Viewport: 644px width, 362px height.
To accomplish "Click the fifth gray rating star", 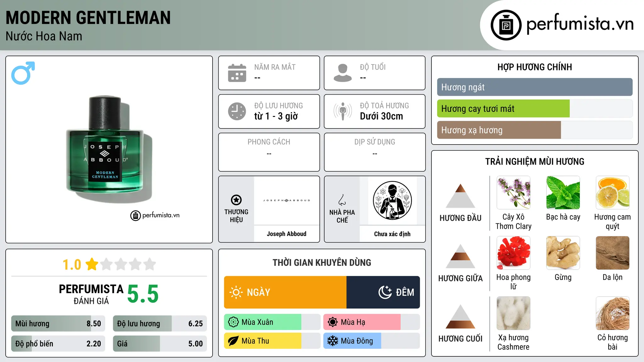I will pyautogui.click(x=150, y=264).
